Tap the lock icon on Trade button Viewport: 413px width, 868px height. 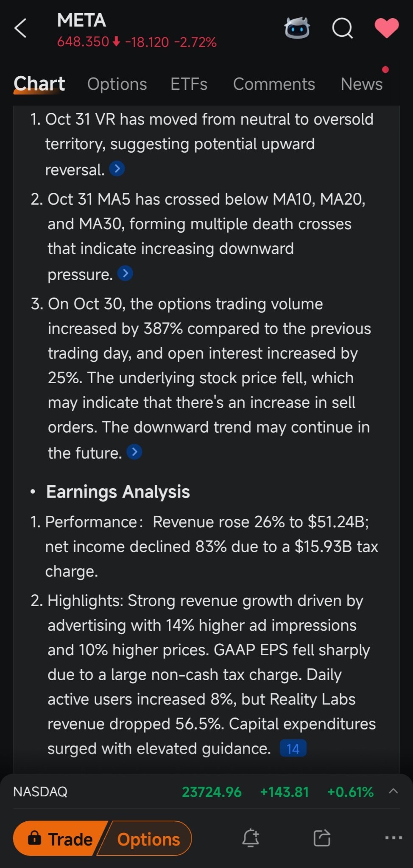(x=34, y=837)
